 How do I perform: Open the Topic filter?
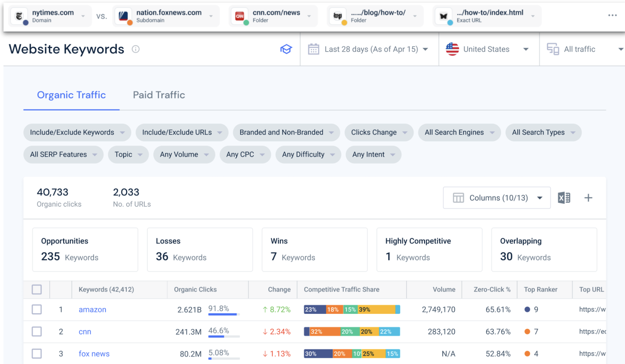coord(128,155)
